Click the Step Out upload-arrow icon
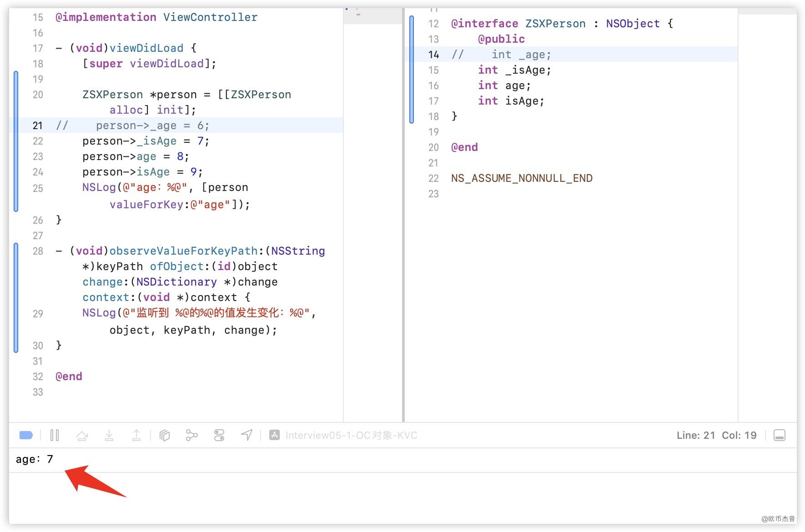805x532 pixels. pyautogui.click(x=136, y=435)
